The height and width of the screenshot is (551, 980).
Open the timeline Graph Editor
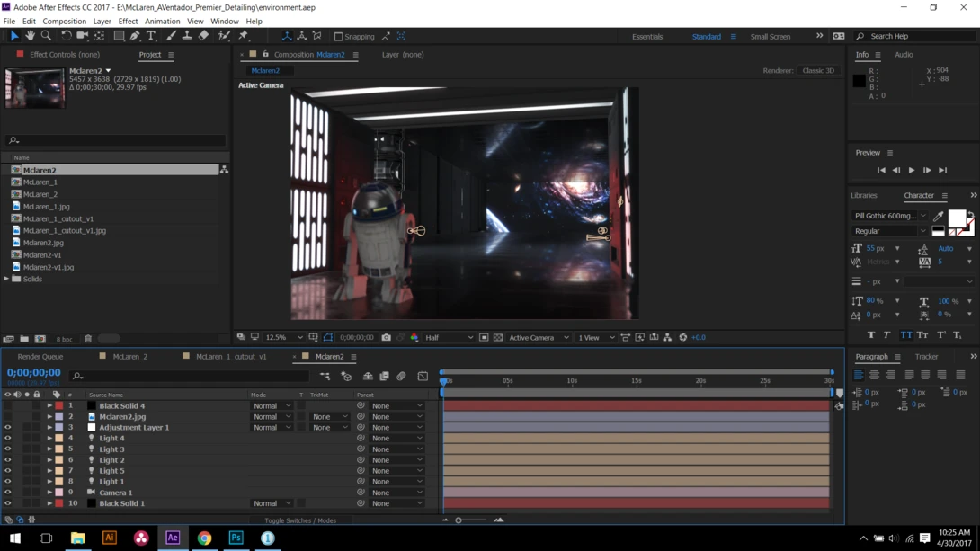click(423, 376)
